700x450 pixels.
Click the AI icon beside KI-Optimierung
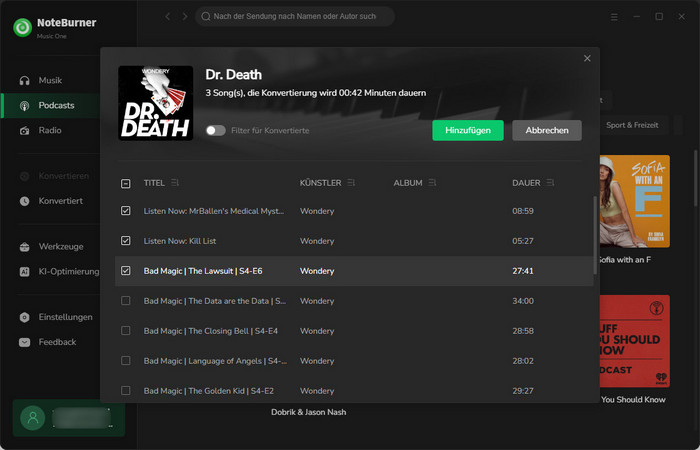(25, 272)
